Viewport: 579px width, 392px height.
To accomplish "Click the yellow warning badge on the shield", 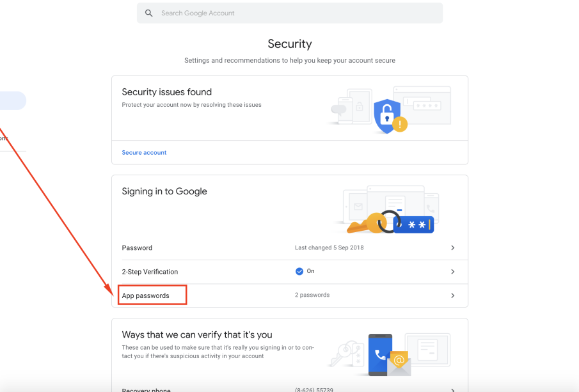I will pyautogui.click(x=401, y=125).
